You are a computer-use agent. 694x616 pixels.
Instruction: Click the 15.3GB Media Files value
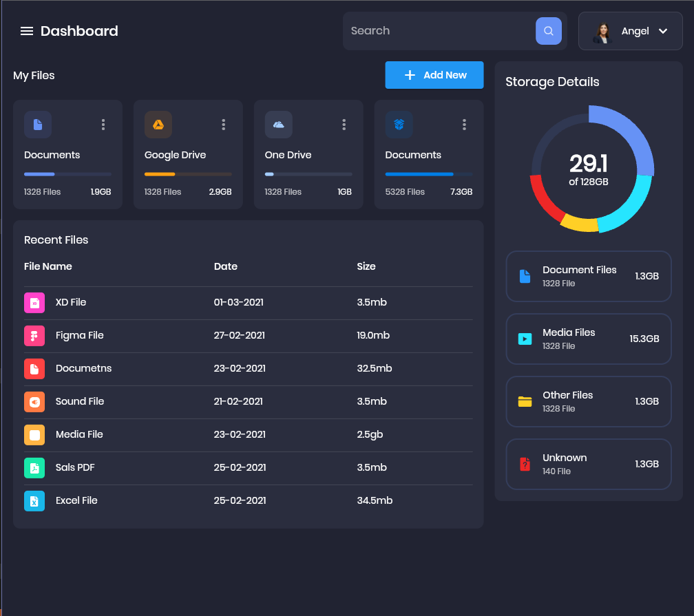[644, 339]
